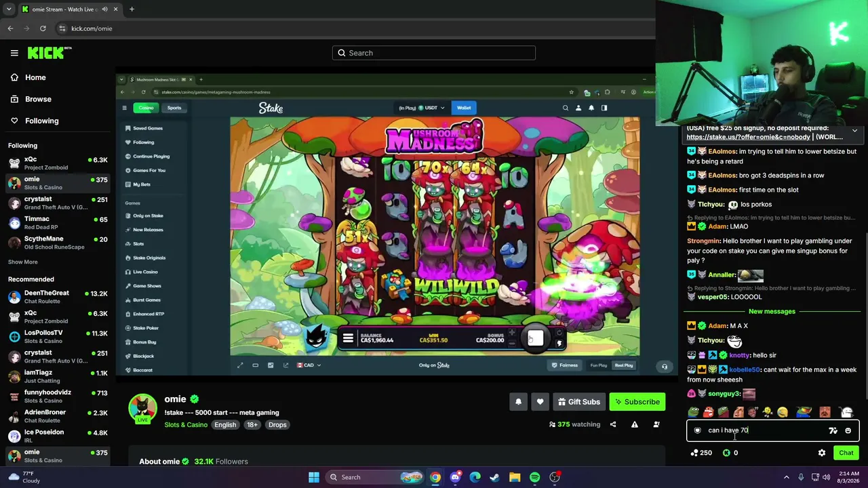This screenshot has width=868, height=488.
Task: Open LosPollosTV's recommended channel
Action: (x=58, y=337)
